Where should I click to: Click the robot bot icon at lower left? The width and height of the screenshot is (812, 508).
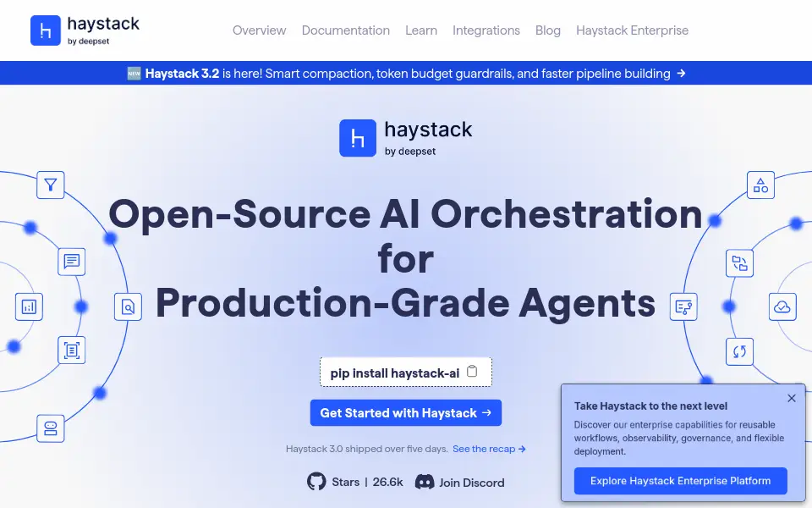[x=50, y=428]
